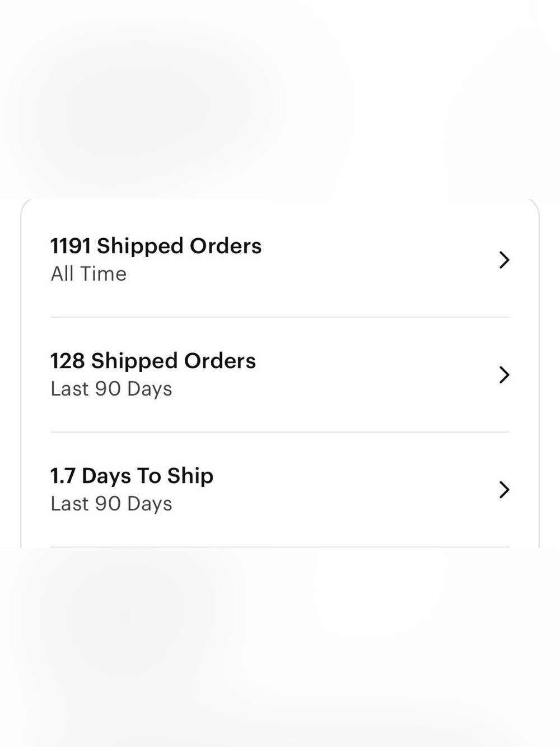Choose the words 'Shipped Orders' after 128

click(174, 361)
